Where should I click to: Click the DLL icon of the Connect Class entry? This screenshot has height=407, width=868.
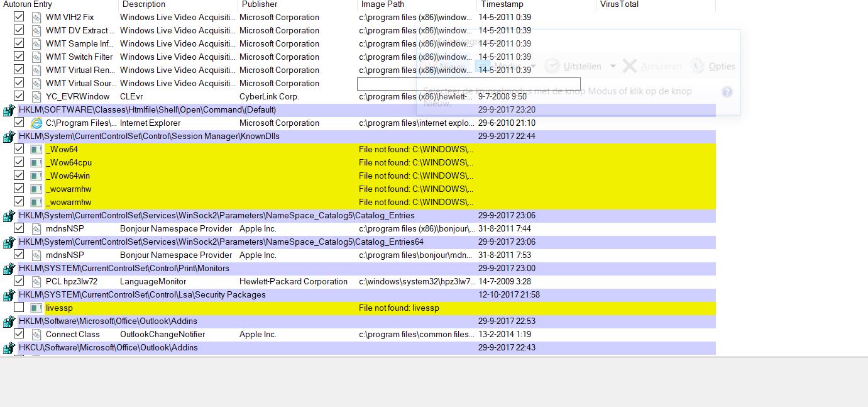pos(36,334)
